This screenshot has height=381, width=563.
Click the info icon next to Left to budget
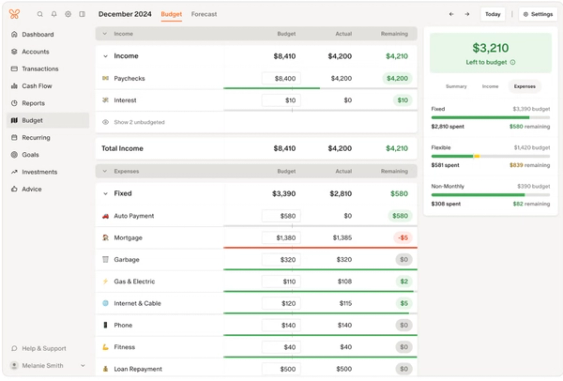(x=513, y=62)
